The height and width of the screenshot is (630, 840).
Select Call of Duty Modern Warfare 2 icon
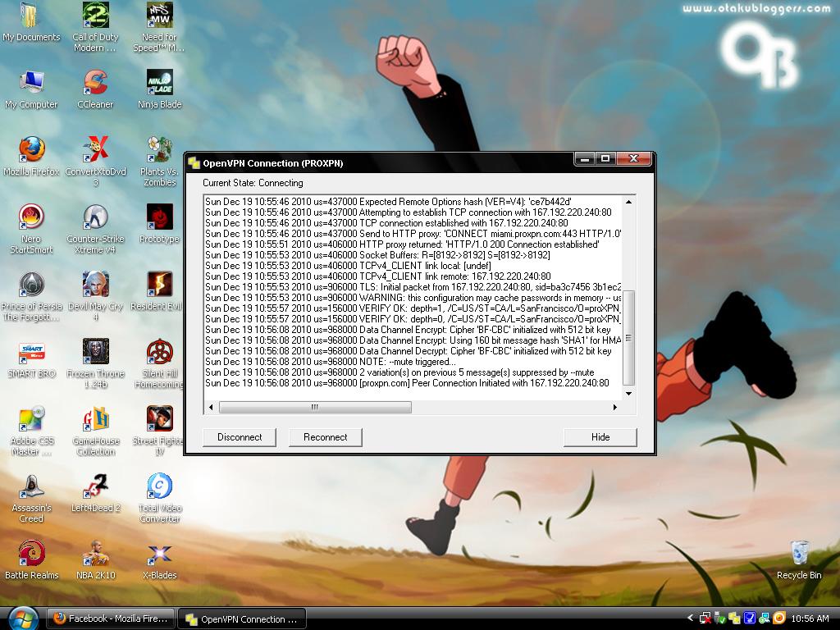[95, 25]
